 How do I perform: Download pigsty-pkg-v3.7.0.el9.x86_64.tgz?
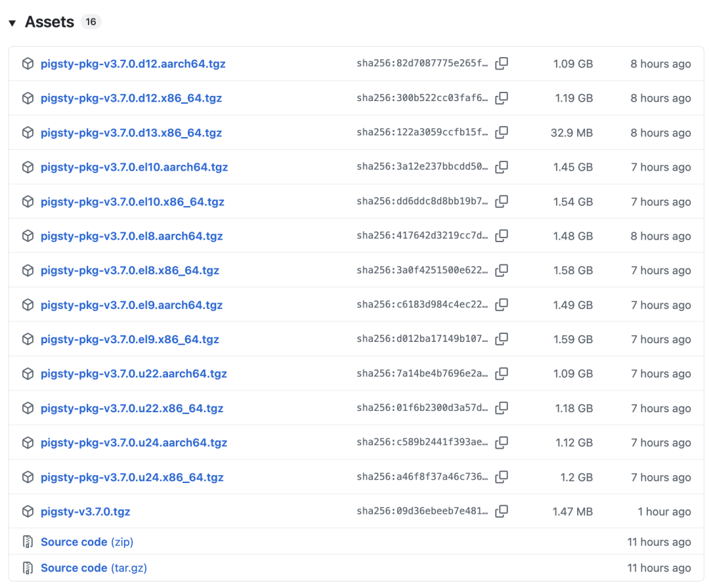click(130, 339)
